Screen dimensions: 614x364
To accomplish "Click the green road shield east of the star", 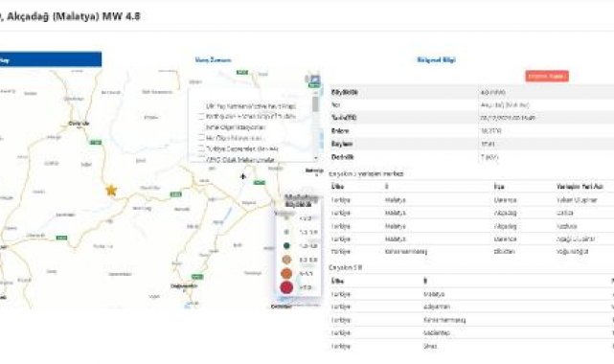I will (x=176, y=194).
